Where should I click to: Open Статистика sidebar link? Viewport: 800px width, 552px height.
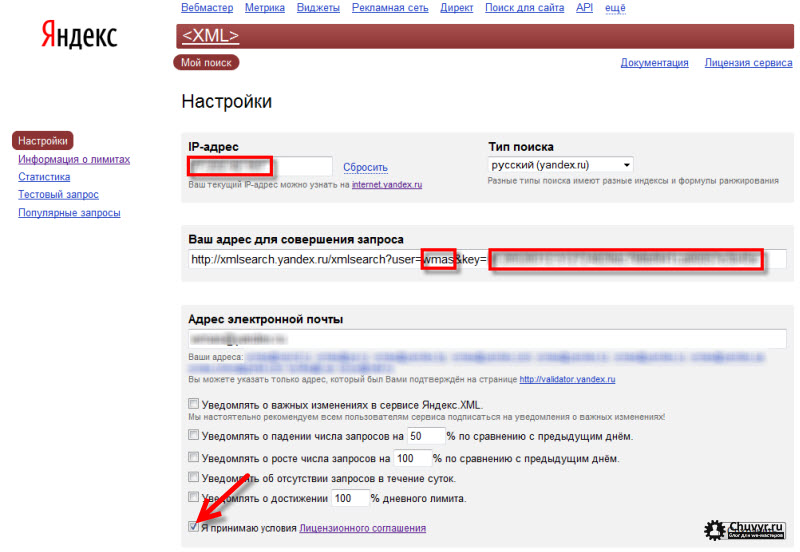point(44,177)
